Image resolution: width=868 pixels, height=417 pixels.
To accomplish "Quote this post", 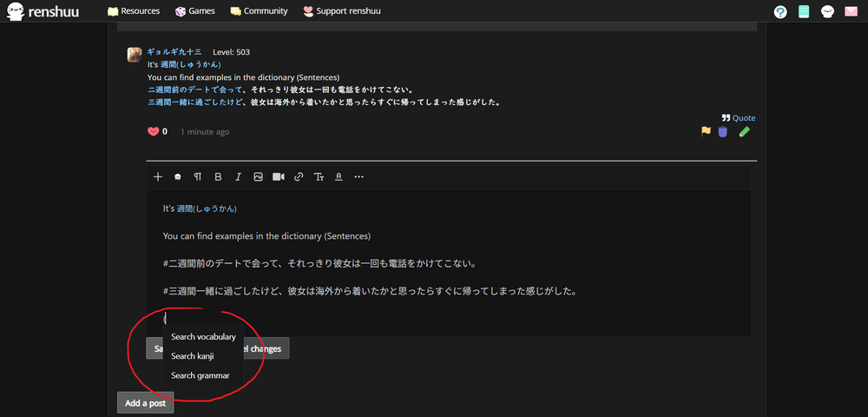I will click(739, 118).
